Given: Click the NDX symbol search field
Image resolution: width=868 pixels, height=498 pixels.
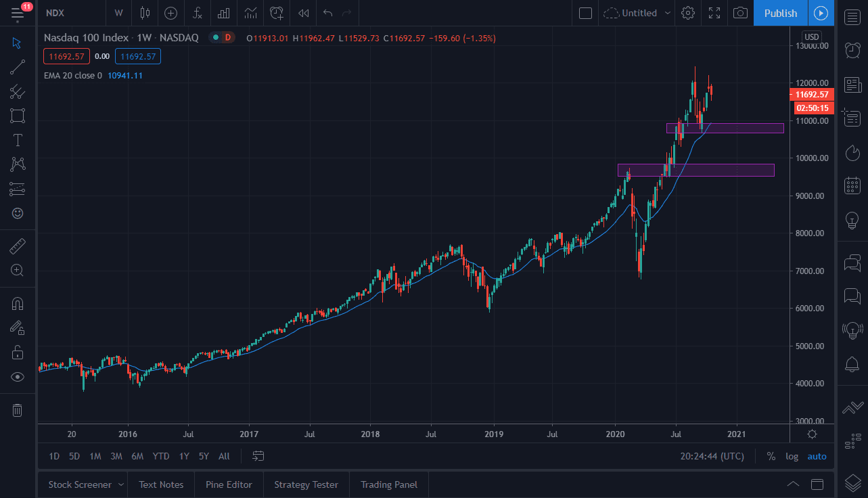Looking at the screenshot, I should [54, 13].
